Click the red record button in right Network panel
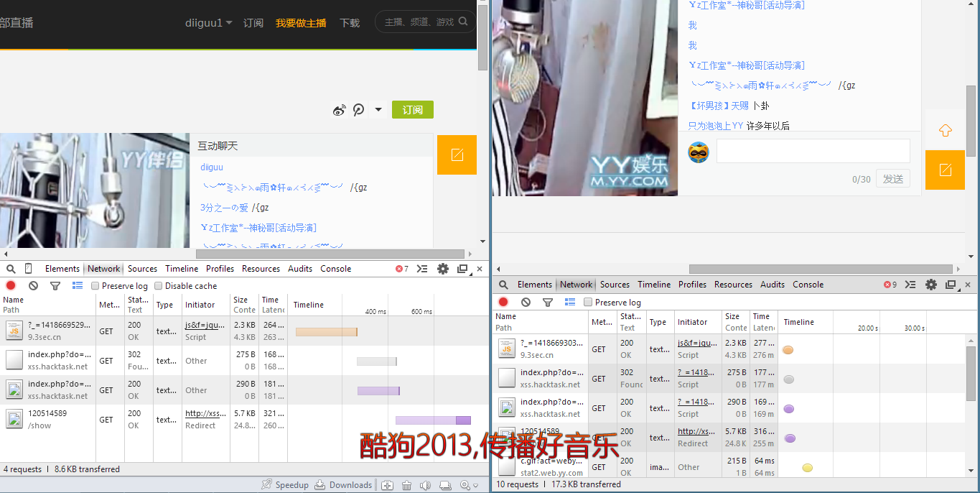Screen dimensions: 980x493 [503, 303]
